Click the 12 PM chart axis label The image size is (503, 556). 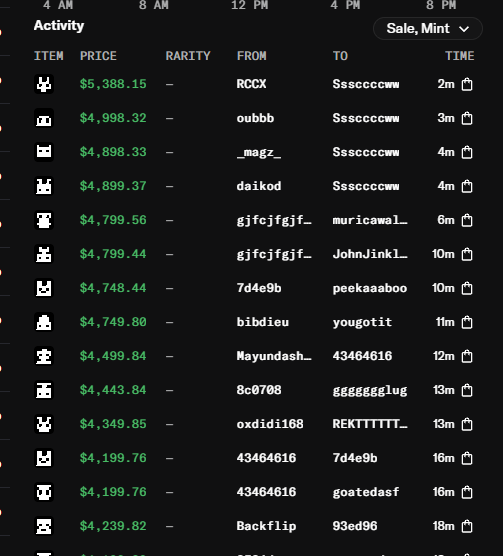250,5
